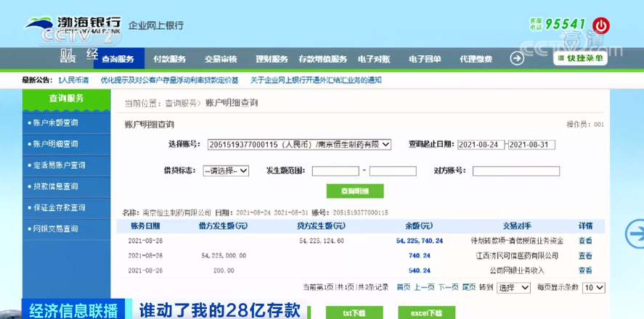Click the maximum 发生额范围 amount field
644x319 pixels.
click(393, 171)
